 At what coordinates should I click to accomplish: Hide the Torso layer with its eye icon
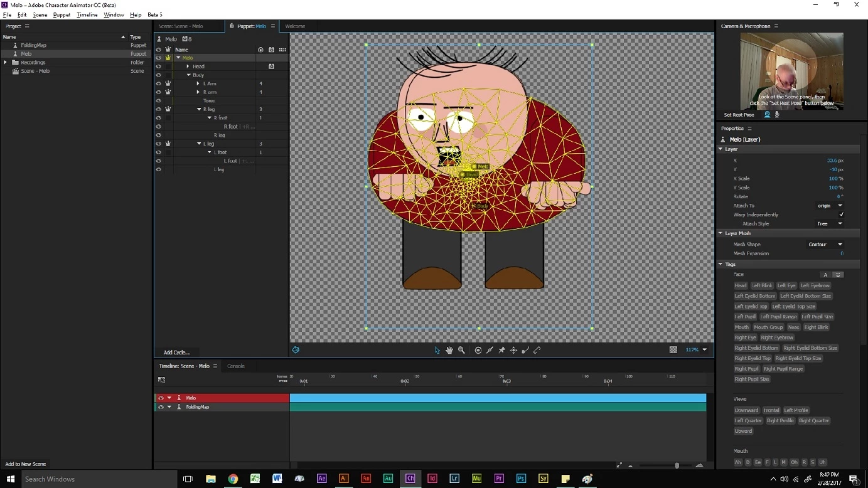click(x=158, y=101)
